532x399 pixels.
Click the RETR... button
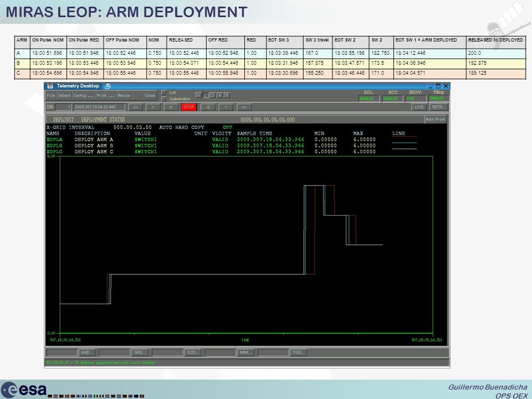[x=438, y=107]
